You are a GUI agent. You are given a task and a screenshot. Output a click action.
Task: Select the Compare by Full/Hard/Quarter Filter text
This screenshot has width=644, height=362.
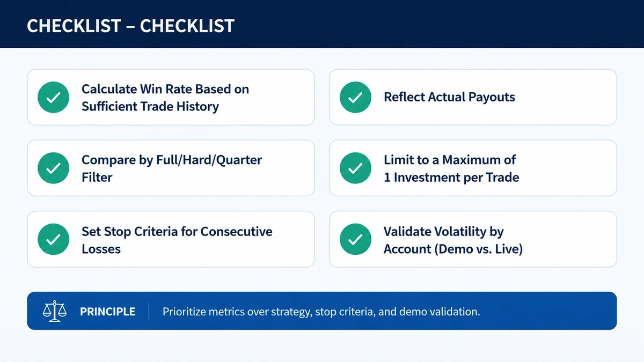point(172,168)
